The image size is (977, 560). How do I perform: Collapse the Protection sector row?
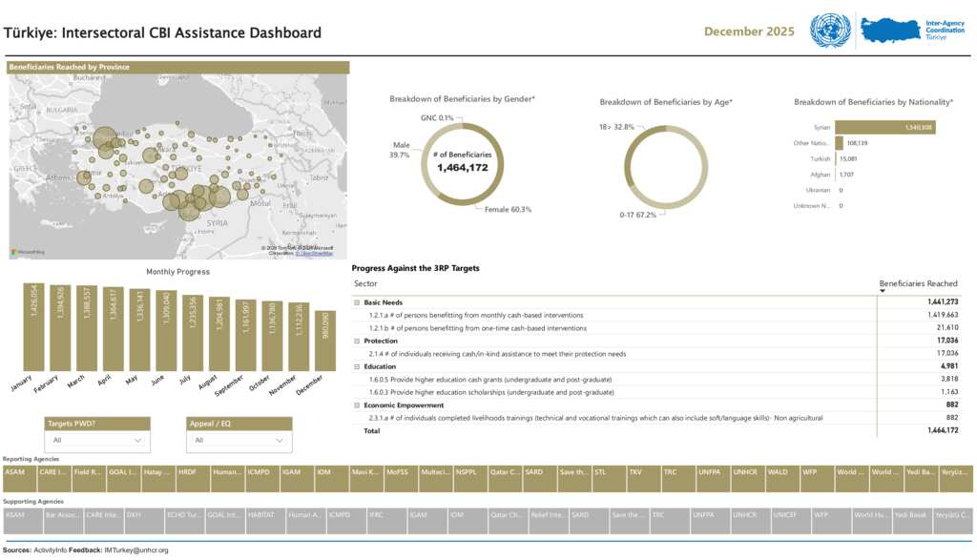[357, 341]
